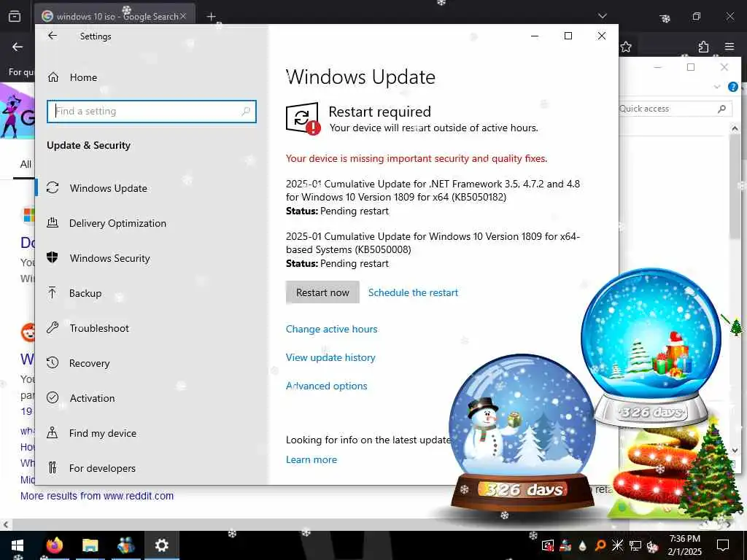Screen dimensions: 747x560
Task: Select Windows Update in sidebar
Action: [x=108, y=188]
